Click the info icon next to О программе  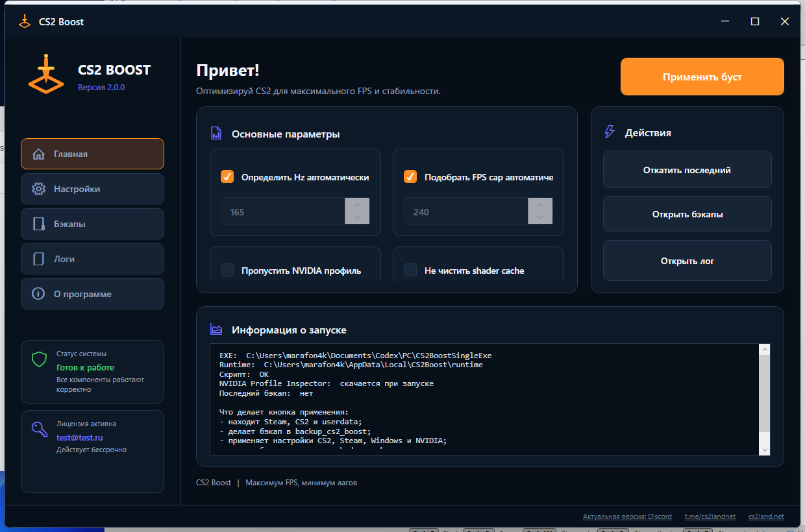pos(38,294)
